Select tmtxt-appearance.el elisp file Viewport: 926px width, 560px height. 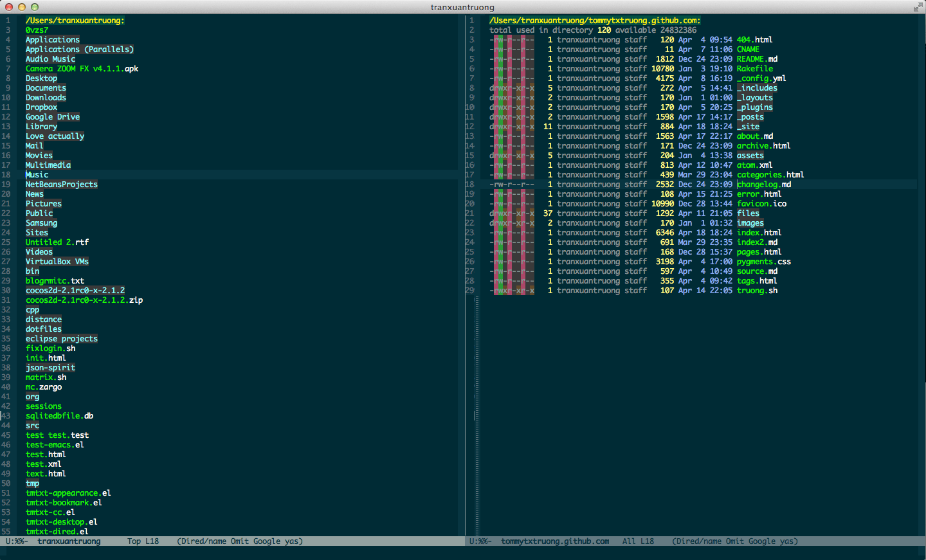point(68,492)
